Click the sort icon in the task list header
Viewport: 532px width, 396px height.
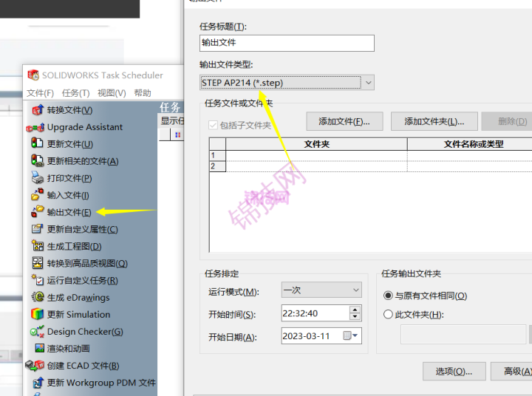(177, 134)
